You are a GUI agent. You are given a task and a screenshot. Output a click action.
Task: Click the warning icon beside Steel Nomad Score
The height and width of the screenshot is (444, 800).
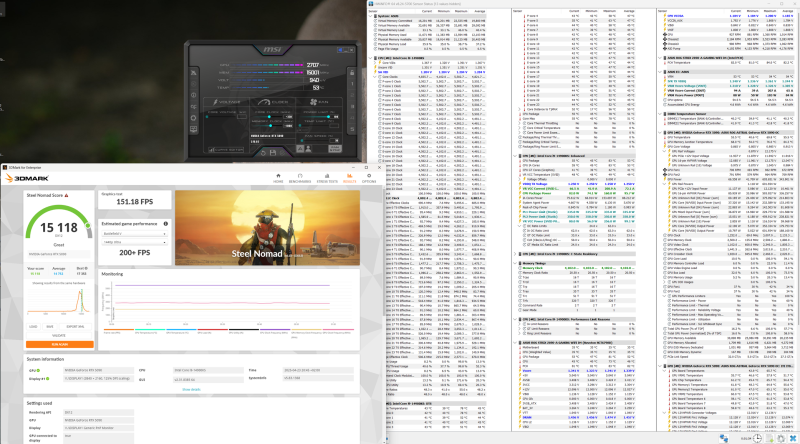click(x=66, y=195)
